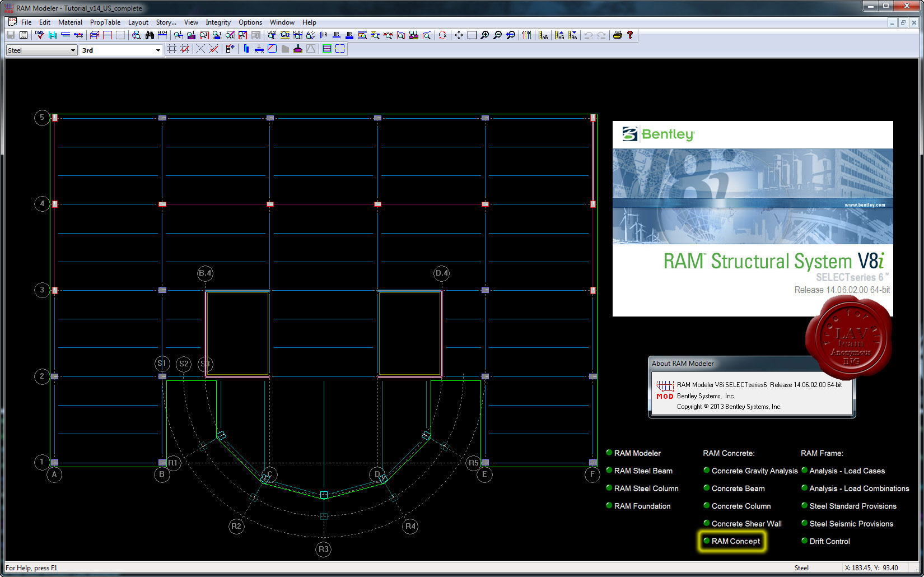Click the 3D frame view icon
924x577 pixels.
(x=95, y=35)
